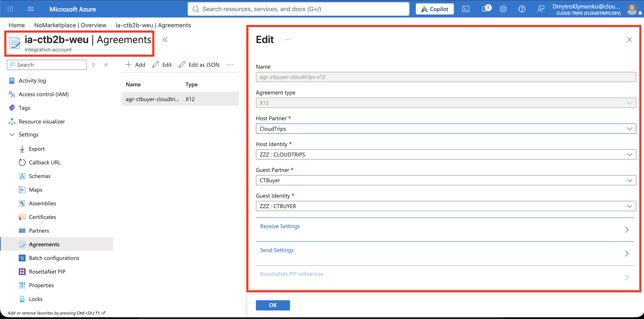The width and height of the screenshot is (644, 319).
Task: Open Access control (IAM)
Action: click(x=44, y=94)
